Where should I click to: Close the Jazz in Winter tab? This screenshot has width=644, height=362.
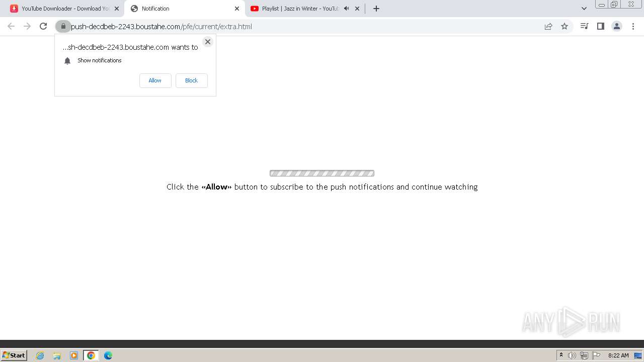click(357, 9)
